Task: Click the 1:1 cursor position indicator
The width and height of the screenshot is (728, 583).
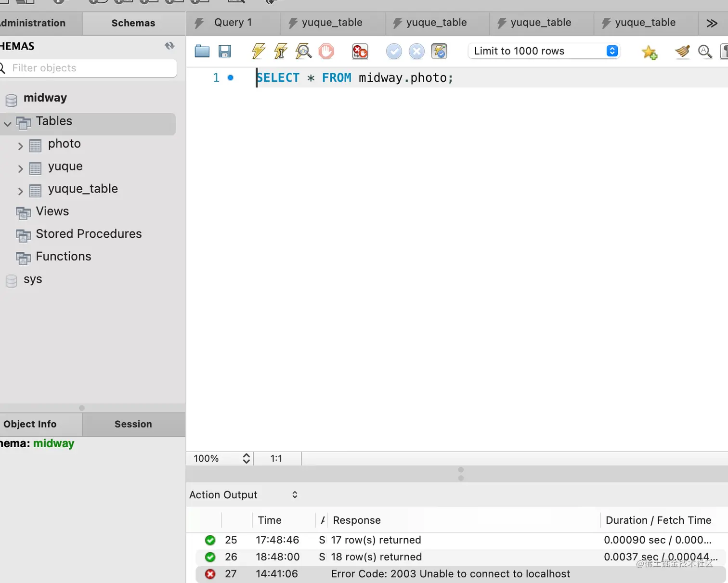Action: (276, 458)
